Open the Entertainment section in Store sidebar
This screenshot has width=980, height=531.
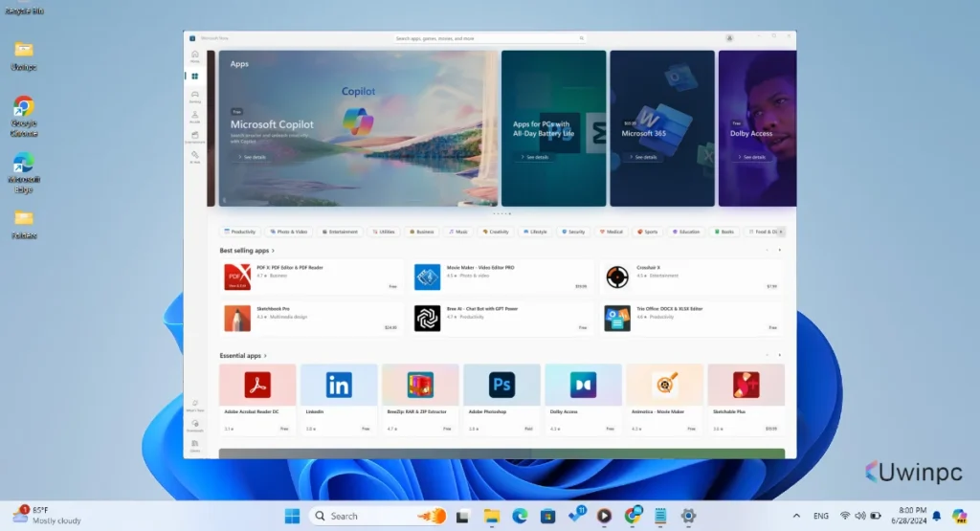[x=195, y=137]
